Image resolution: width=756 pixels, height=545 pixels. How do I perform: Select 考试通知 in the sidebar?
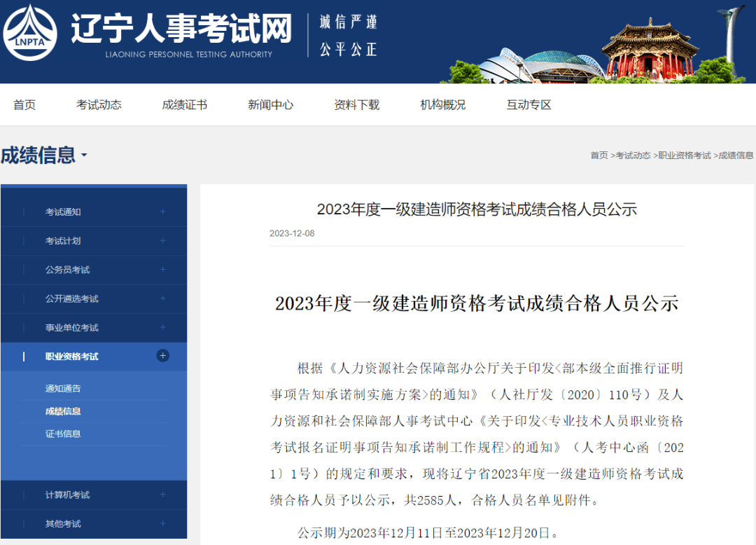tap(63, 212)
